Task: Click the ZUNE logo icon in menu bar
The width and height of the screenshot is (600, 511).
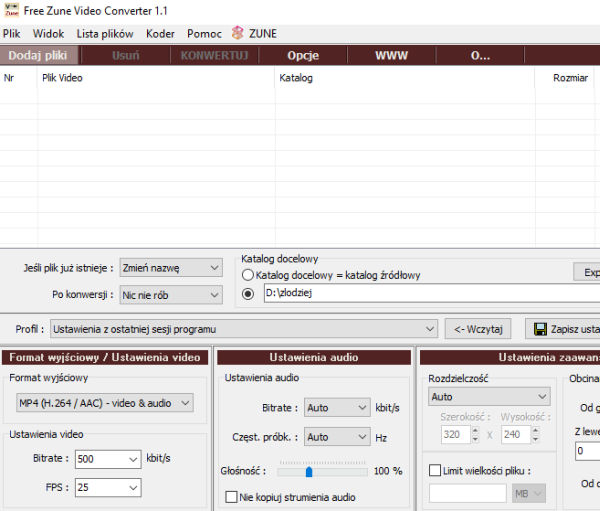Action: (x=238, y=33)
